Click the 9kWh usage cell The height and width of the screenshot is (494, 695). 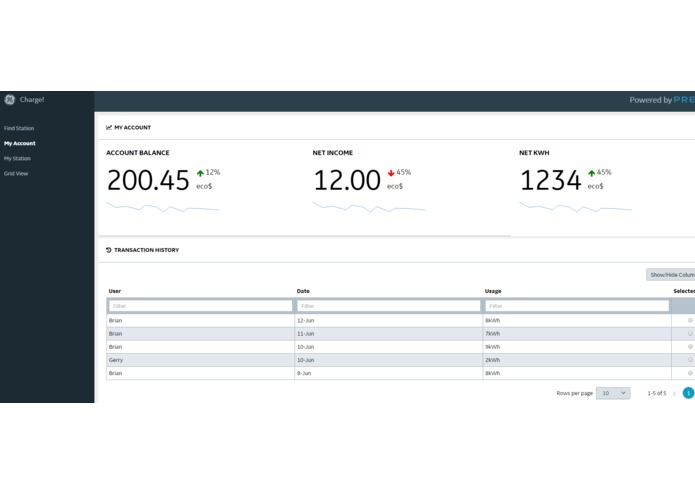pyautogui.click(x=492, y=347)
